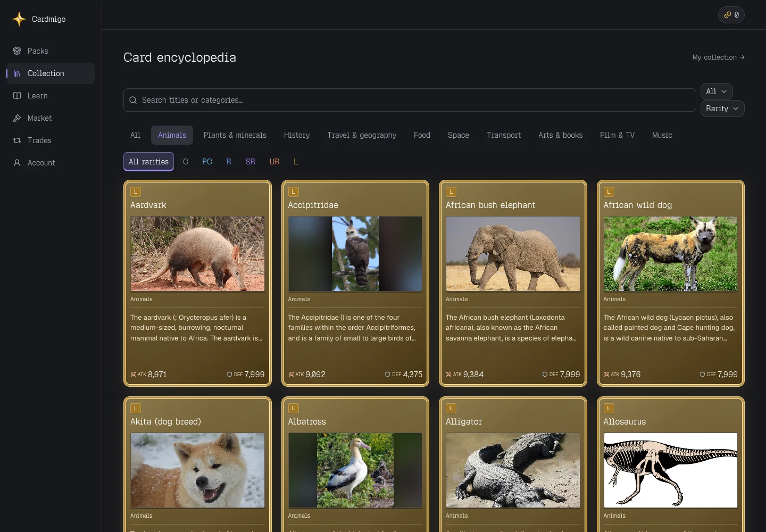Select Travel & geography category
766x532 pixels.
tap(362, 135)
